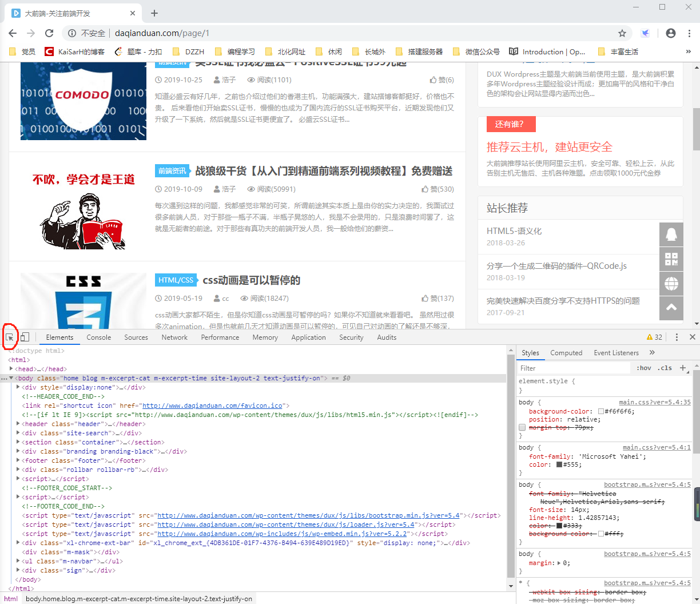700x604 pixels.
Task: Open DevTools customize menu (three dots)
Action: pos(677,337)
